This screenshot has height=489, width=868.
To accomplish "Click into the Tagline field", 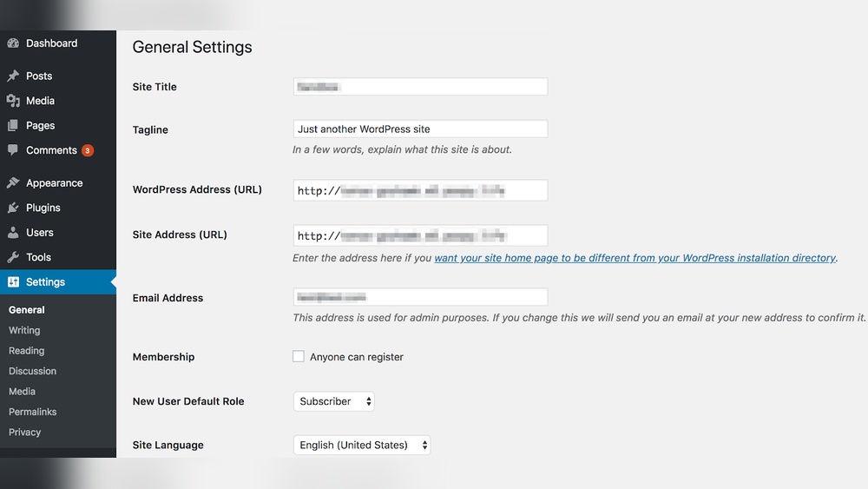I will (x=421, y=129).
